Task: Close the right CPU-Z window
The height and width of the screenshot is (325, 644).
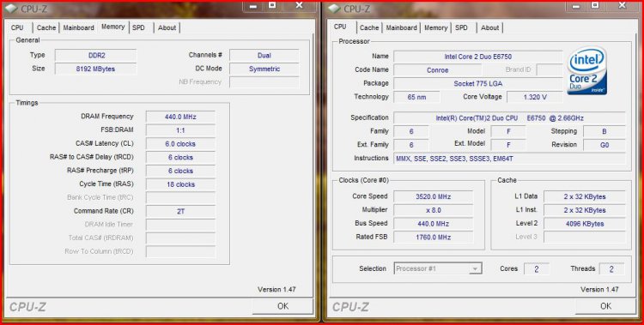Action: [x=622, y=5]
